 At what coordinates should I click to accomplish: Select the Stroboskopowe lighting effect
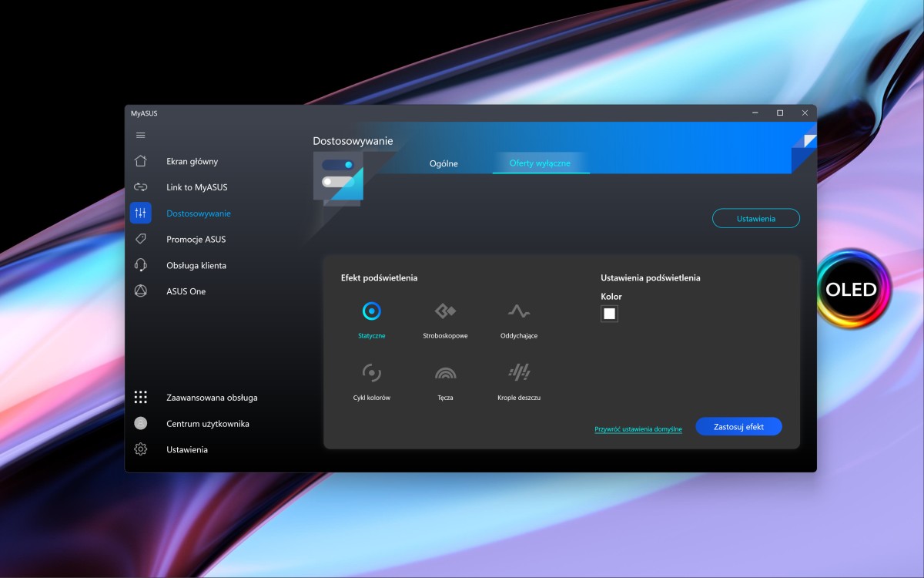444,311
